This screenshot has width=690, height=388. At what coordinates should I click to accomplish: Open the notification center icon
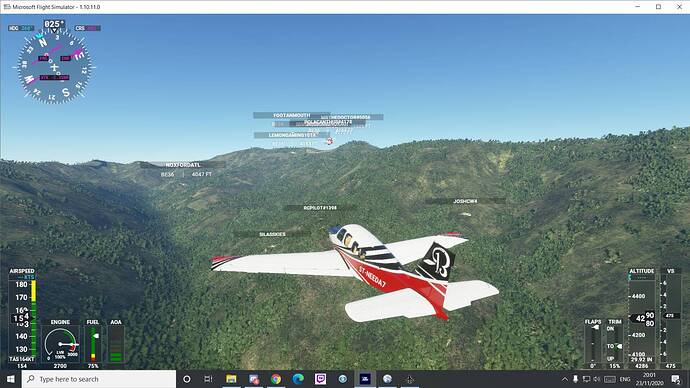tap(676, 379)
